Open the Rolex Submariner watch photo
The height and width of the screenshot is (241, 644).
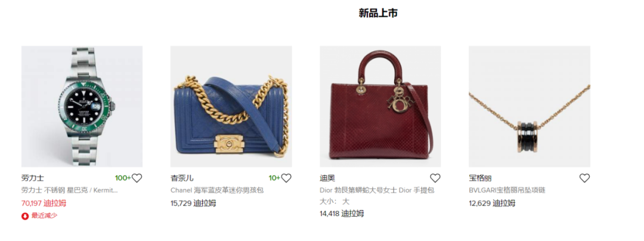[82, 106]
